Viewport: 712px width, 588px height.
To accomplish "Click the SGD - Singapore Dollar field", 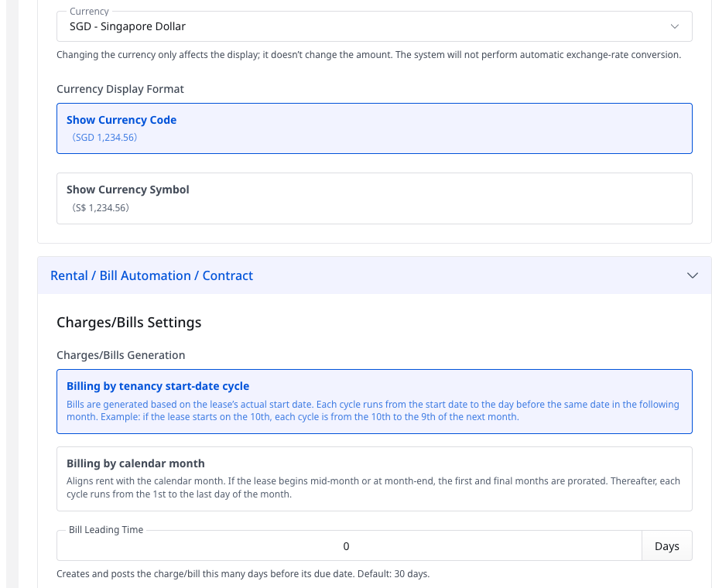I will click(x=374, y=26).
